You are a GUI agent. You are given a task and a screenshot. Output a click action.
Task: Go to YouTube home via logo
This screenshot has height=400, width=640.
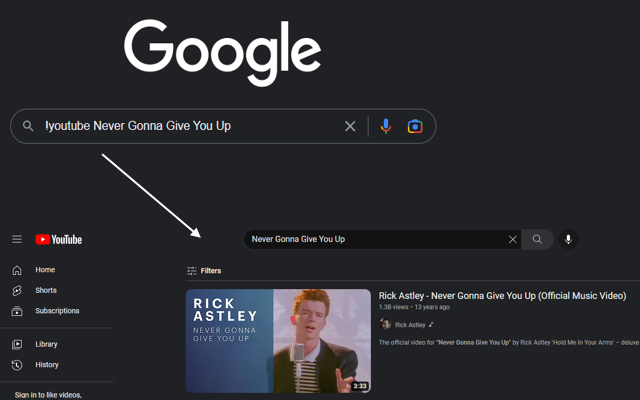[x=59, y=239]
